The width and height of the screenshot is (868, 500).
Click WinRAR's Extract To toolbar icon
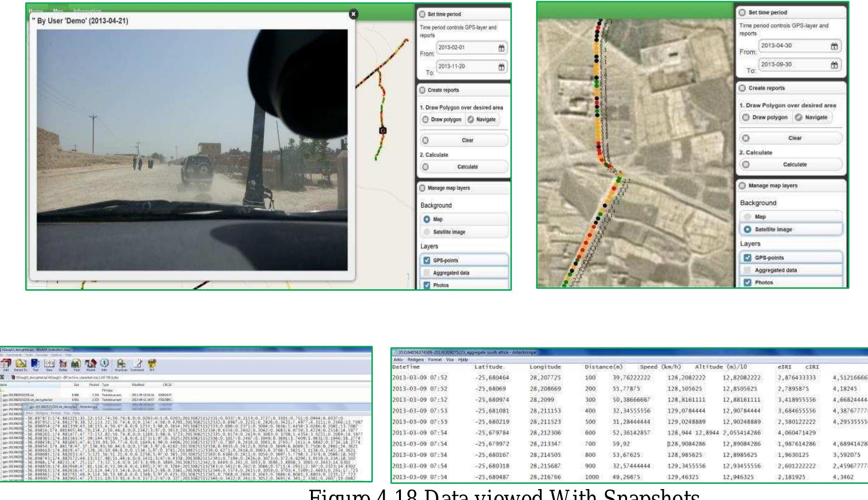coord(20,365)
